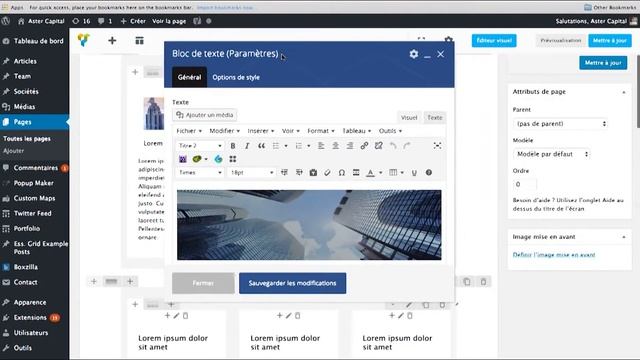
Task: Click the Visual Composer logo
Action: tap(84, 40)
